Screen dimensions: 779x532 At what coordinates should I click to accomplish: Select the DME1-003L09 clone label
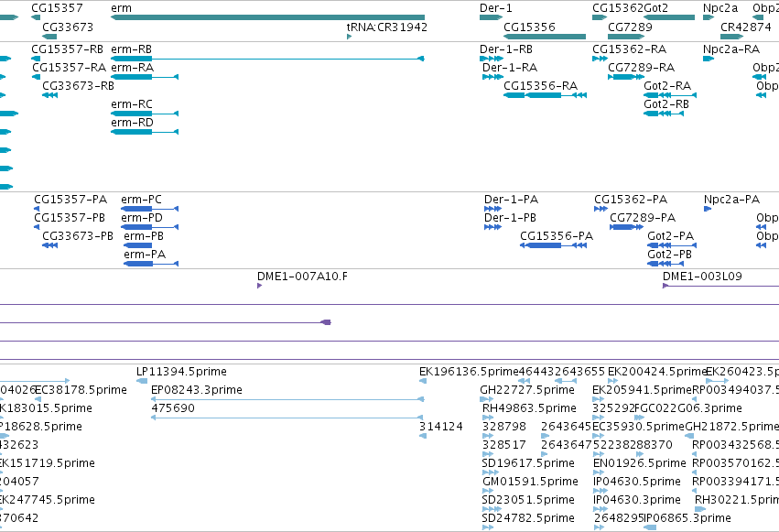(x=702, y=277)
